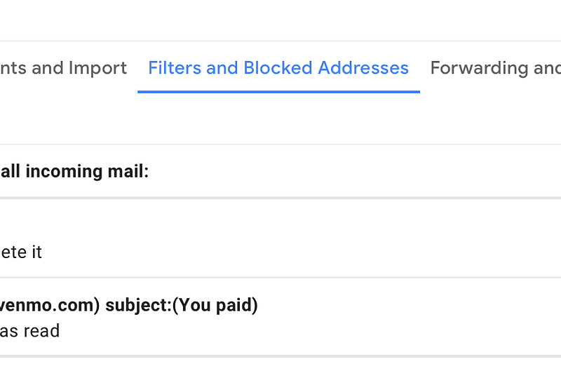This screenshot has height=392, width=561.
Task: Click the "venmo.com)" sender text
Action: point(50,305)
